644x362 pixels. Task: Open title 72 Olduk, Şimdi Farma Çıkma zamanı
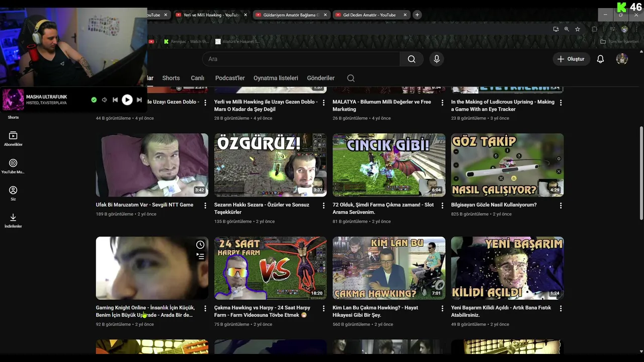point(383,208)
